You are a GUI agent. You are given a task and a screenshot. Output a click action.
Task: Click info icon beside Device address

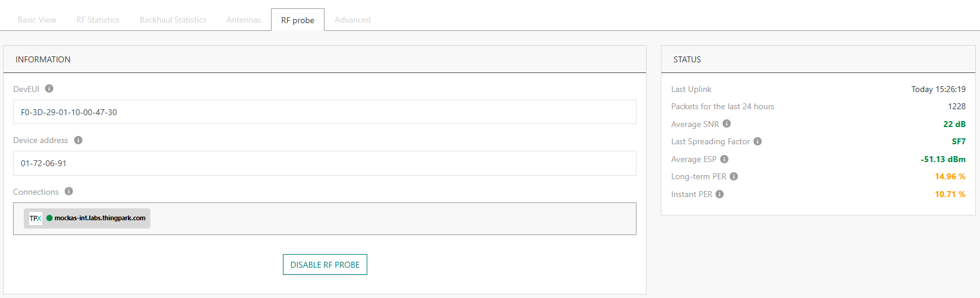point(78,140)
